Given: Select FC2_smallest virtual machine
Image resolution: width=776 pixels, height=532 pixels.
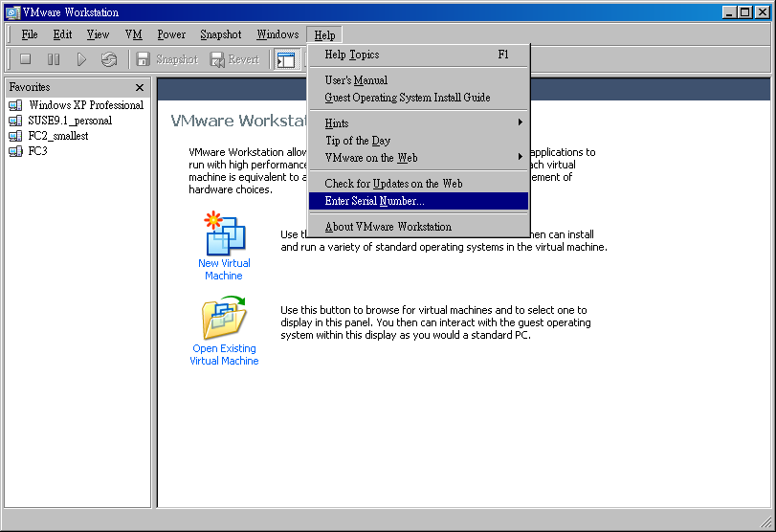Looking at the screenshot, I should pos(57,136).
